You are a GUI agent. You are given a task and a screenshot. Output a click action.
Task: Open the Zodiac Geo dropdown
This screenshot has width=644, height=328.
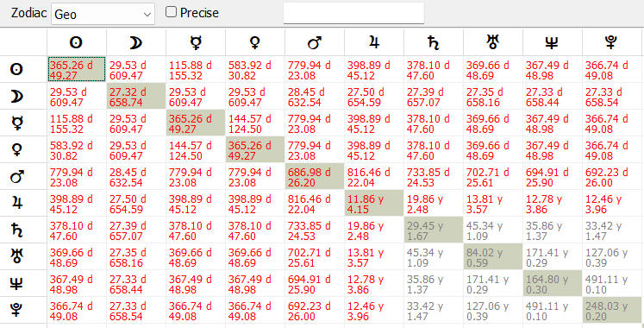pos(103,15)
